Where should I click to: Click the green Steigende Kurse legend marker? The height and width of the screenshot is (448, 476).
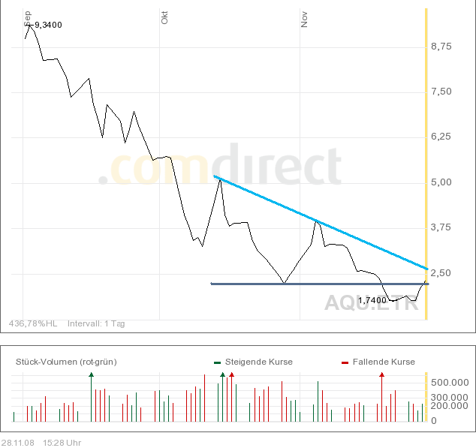click(x=217, y=362)
